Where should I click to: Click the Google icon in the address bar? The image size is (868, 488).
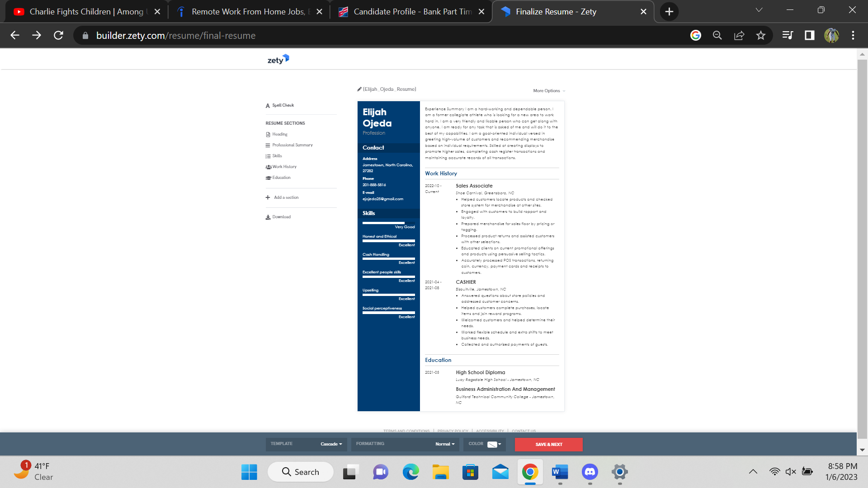coord(696,35)
